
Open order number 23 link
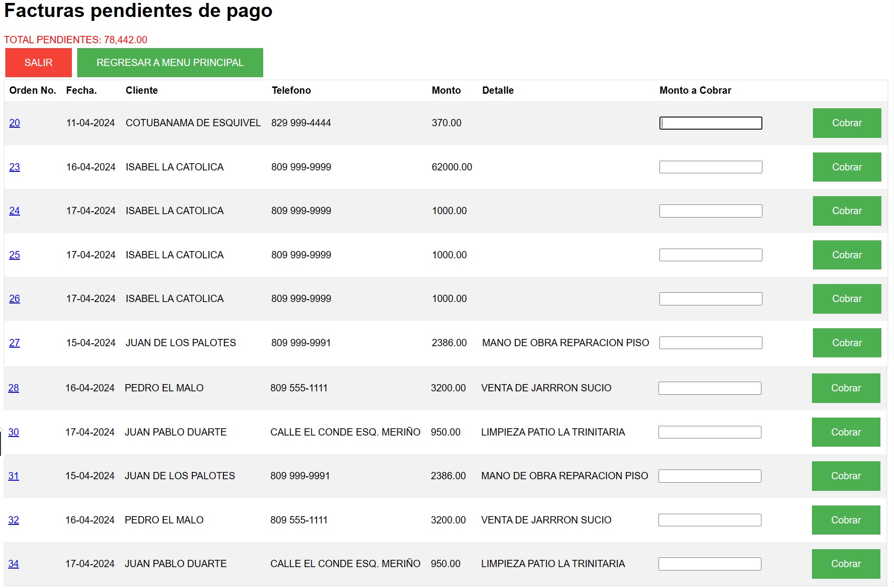pyautogui.click(x=15, y=167)
